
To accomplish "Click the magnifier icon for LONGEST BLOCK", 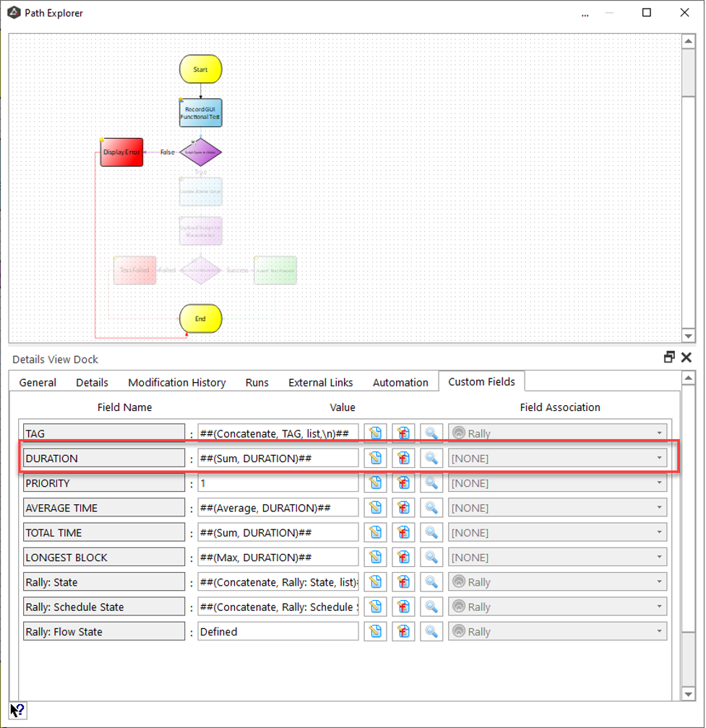I will point(431,558).
